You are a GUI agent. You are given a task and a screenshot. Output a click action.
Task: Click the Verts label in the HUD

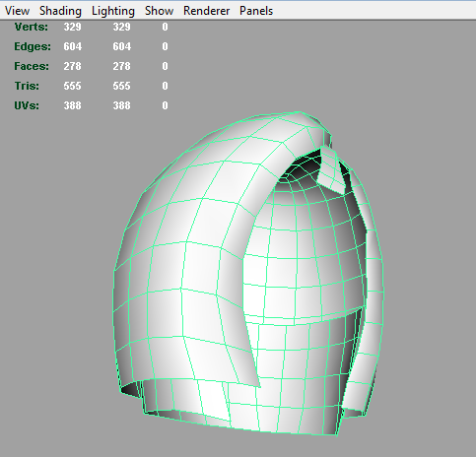[x=32, y=27]
